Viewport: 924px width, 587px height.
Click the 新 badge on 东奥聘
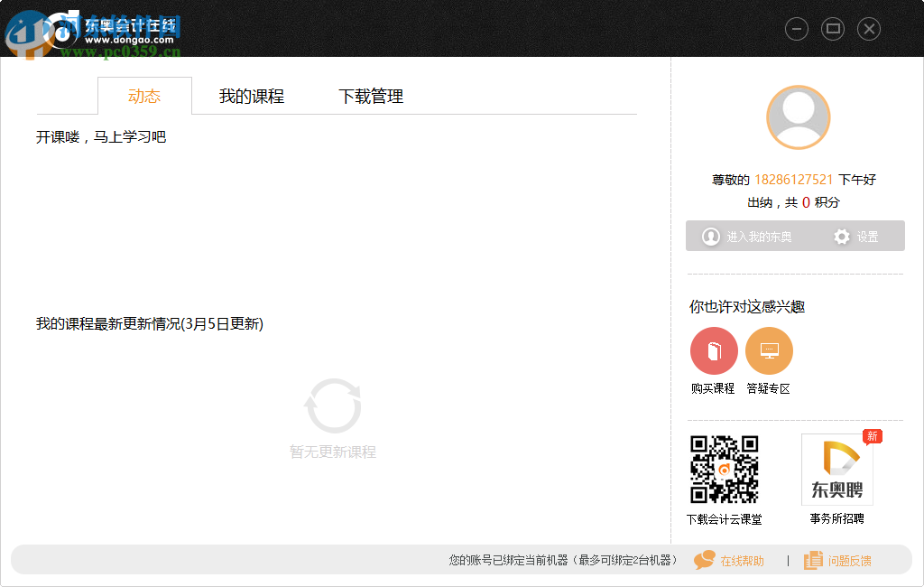(870, 437)
